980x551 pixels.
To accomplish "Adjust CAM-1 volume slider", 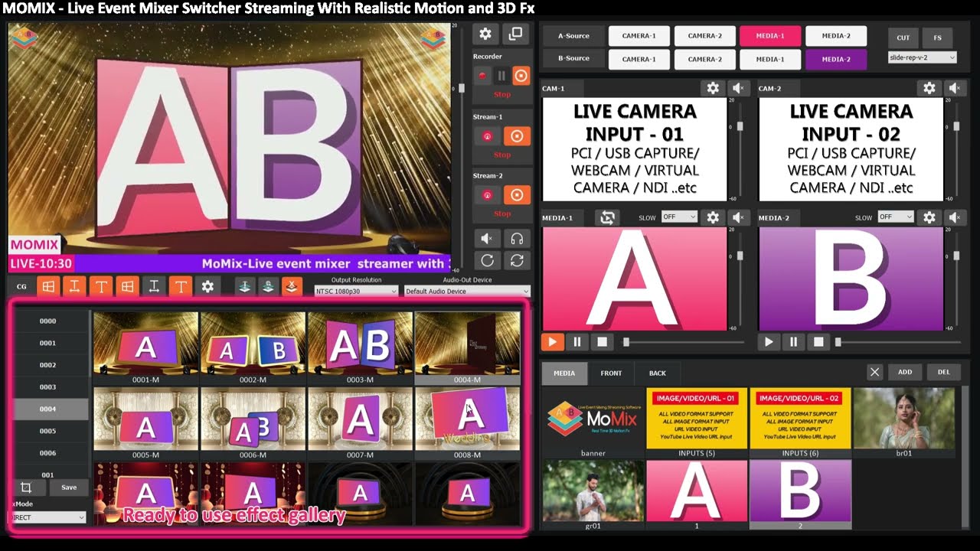I will pyautogui.click(x=740, y=126).
